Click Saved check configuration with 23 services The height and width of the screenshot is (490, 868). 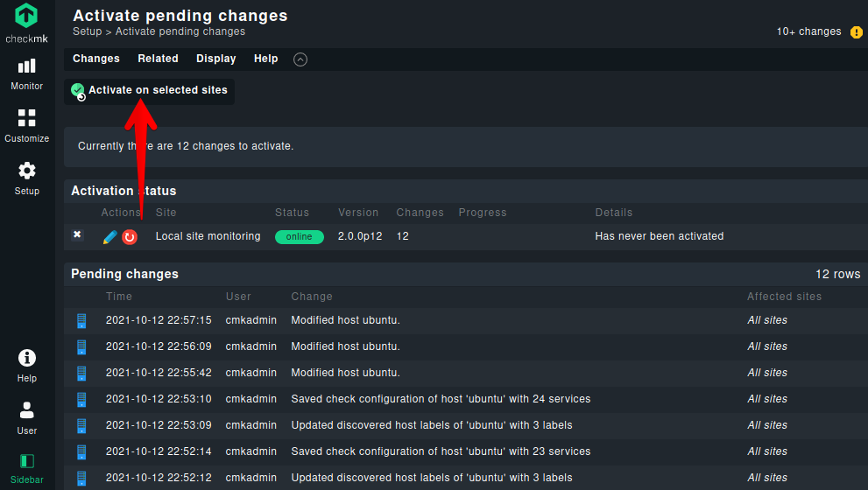pyautogui.click(x=441, y=451)
